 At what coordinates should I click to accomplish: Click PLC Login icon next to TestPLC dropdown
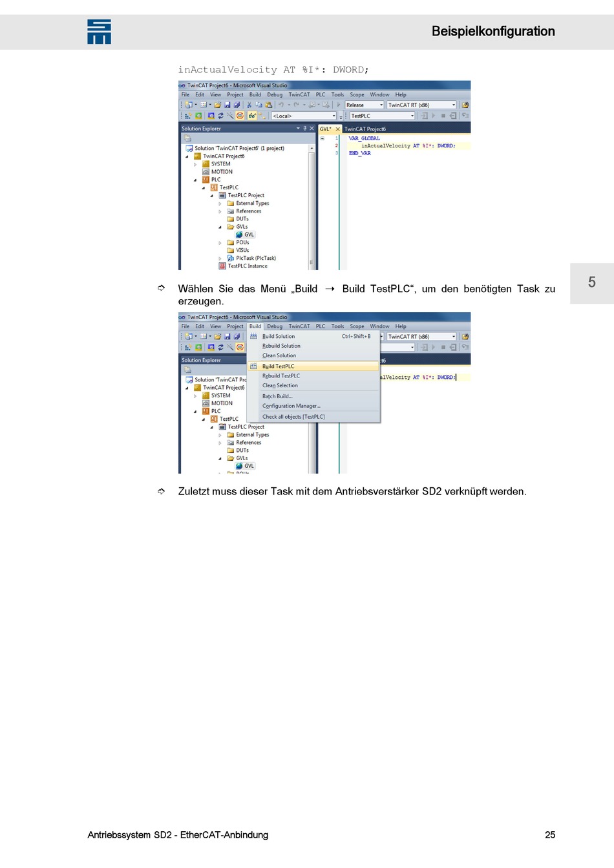point(425,116)
